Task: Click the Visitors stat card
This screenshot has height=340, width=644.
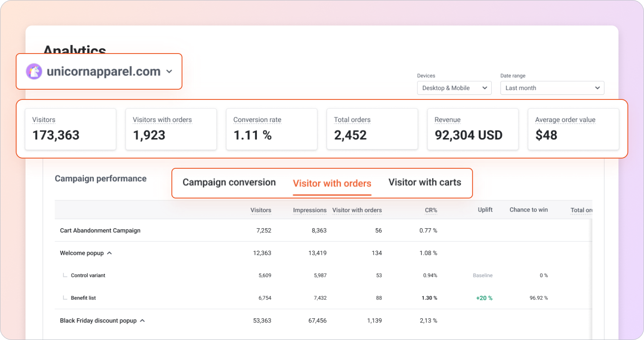Action: [70, 129]
